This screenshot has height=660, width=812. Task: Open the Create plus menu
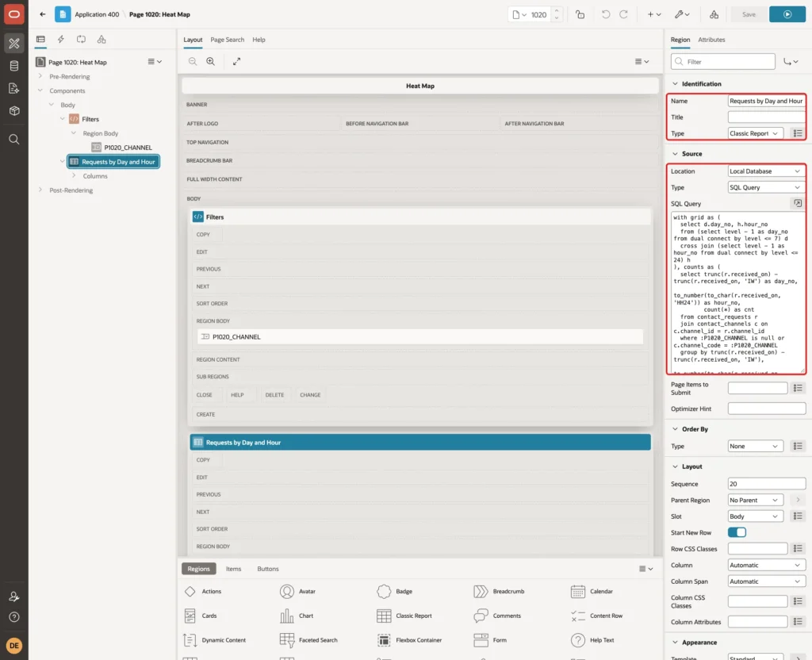click(x=654, y=14)
